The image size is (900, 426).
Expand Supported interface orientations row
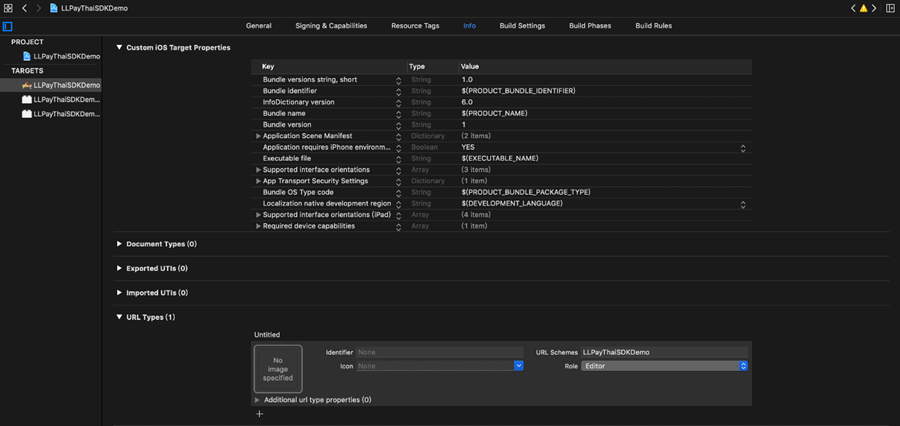coord(258,170)
